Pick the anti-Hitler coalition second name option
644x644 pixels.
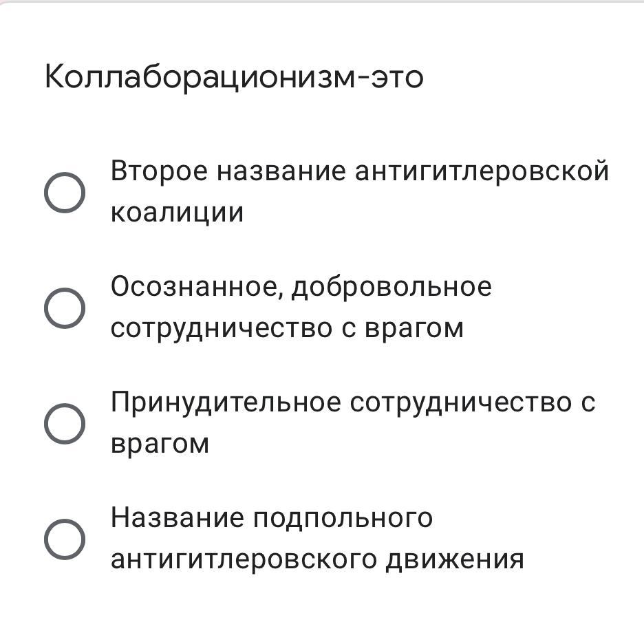point(65,192)
